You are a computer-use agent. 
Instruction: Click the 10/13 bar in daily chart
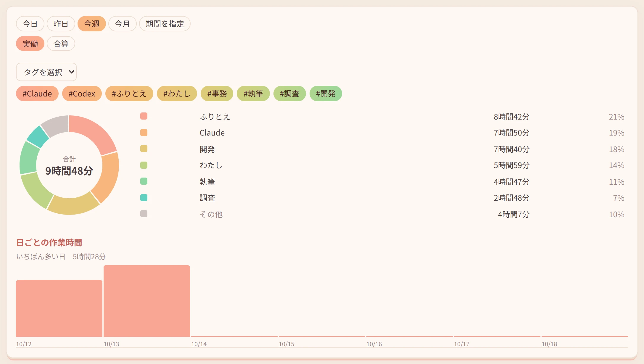click(147, 301)
